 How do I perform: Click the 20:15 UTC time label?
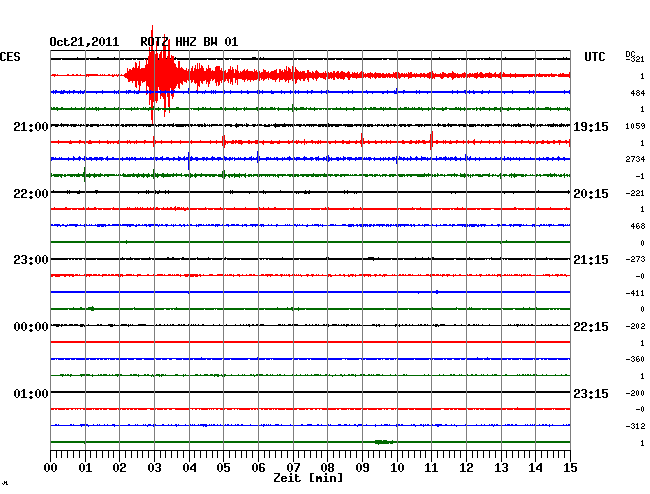click(591, 194)
